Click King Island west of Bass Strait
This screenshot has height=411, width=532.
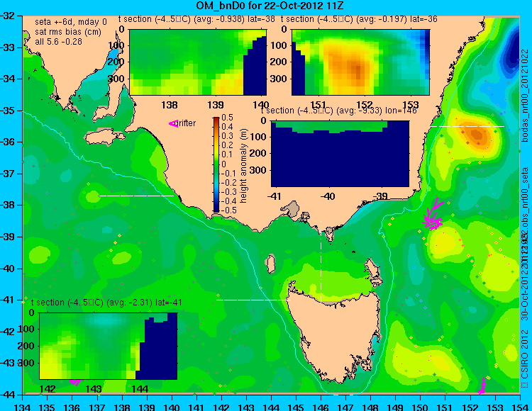coord(270,264)
